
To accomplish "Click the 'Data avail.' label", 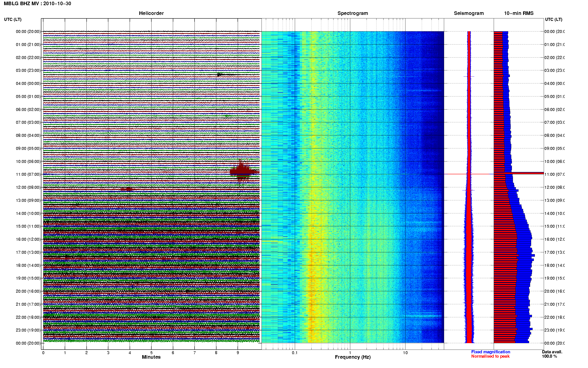I will 552,352.
